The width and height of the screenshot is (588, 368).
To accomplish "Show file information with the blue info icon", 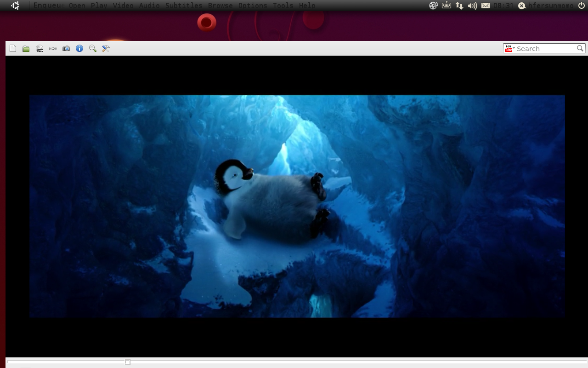I will point(79,48).
